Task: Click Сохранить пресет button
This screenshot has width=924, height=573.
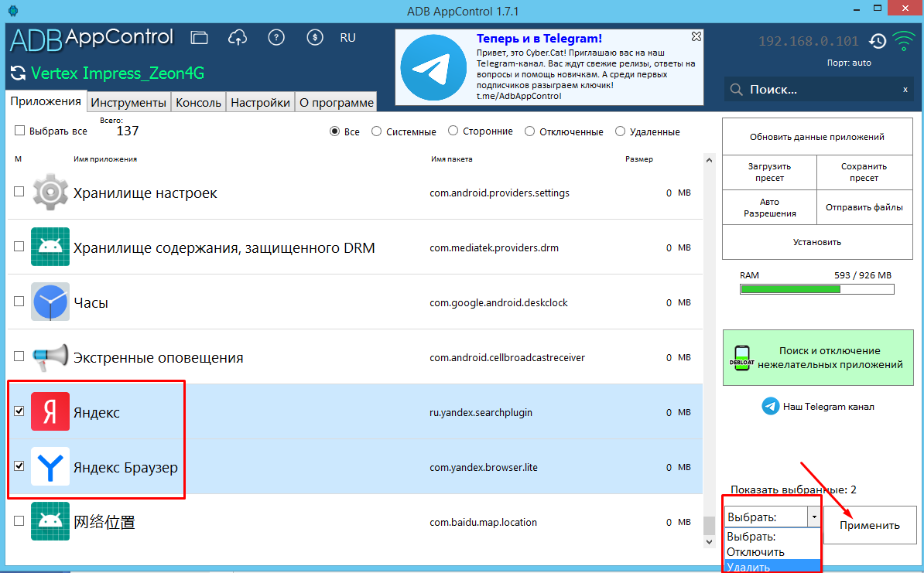Action: click(x=864, y=172)
